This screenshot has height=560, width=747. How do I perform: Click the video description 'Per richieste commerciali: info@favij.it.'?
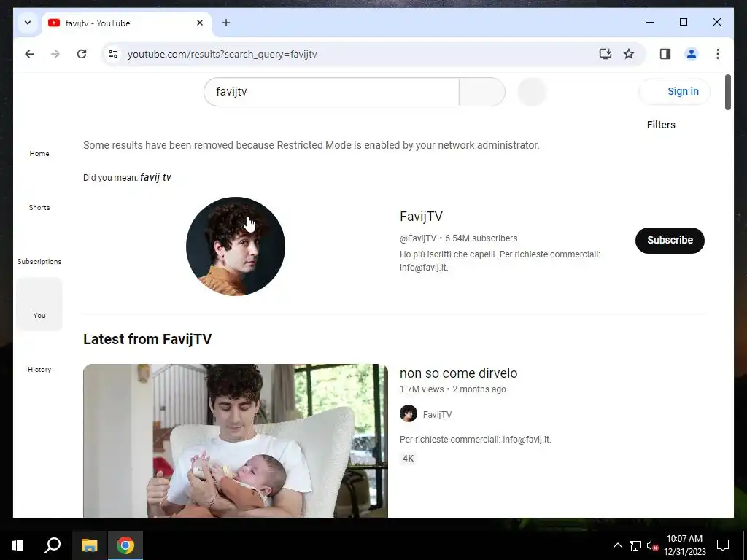click(x=476, y=440)
